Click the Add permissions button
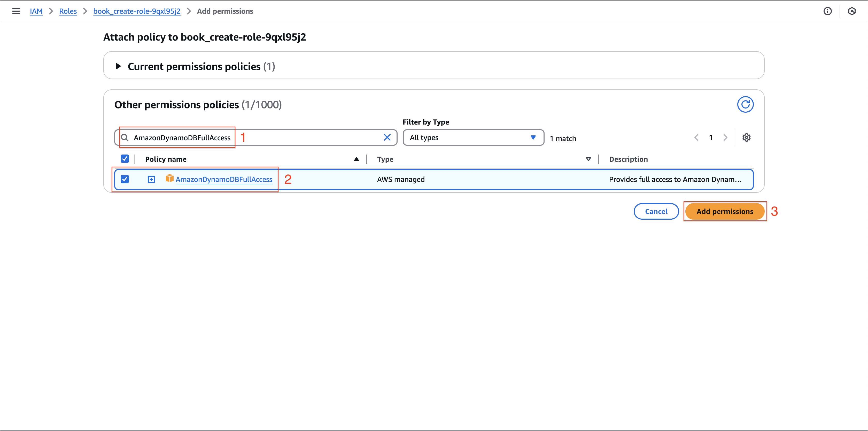 tap(724, 211)
